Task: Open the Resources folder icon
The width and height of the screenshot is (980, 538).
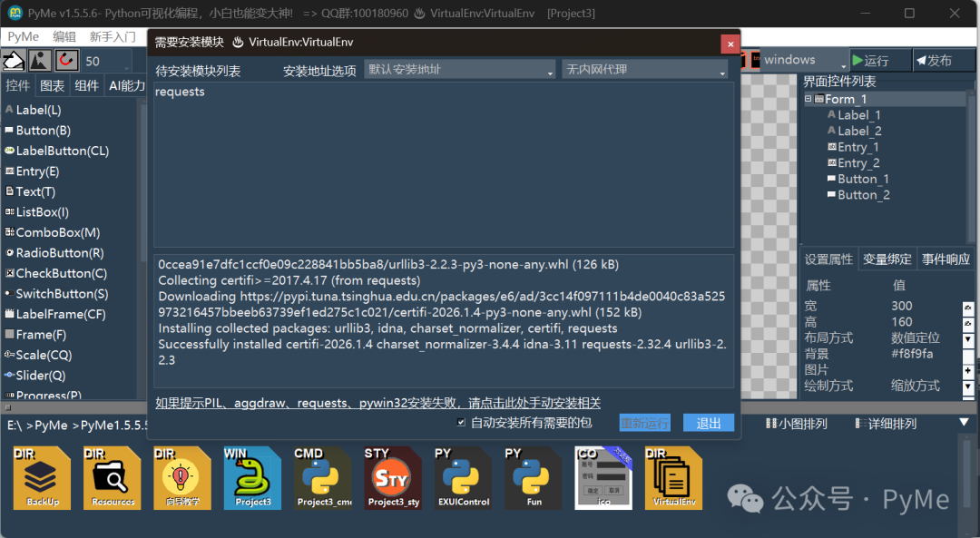Action: (113, 478)
